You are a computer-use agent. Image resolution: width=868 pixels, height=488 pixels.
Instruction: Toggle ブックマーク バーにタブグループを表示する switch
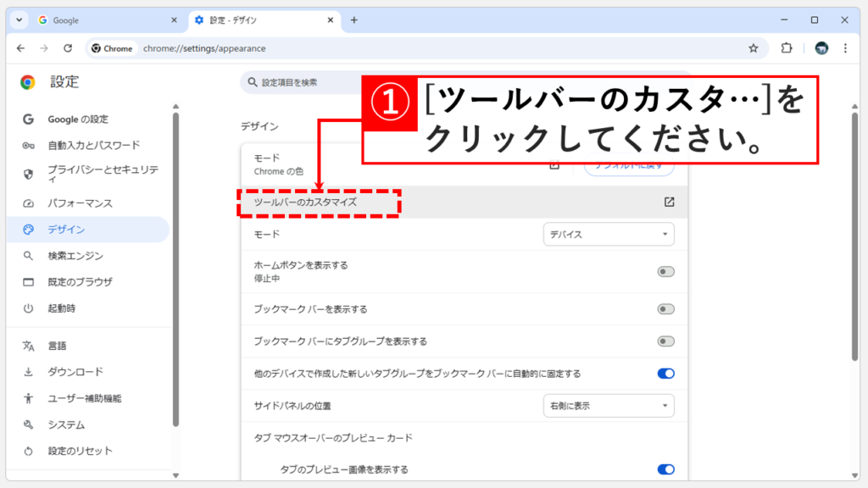click(x=665, y=342)
